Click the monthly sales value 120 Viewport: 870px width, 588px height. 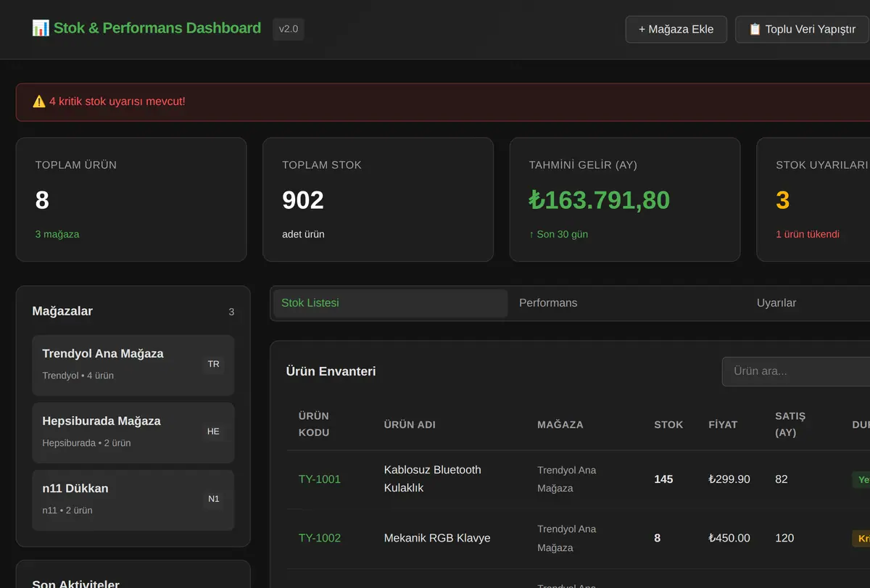click(x=784, y=538)
